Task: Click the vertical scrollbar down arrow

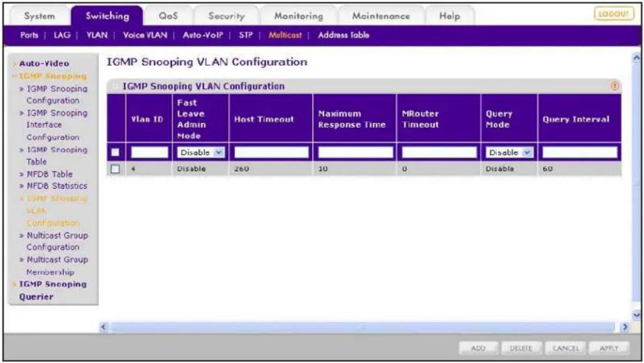Action: pyautogui.click(x=636, y=315)
